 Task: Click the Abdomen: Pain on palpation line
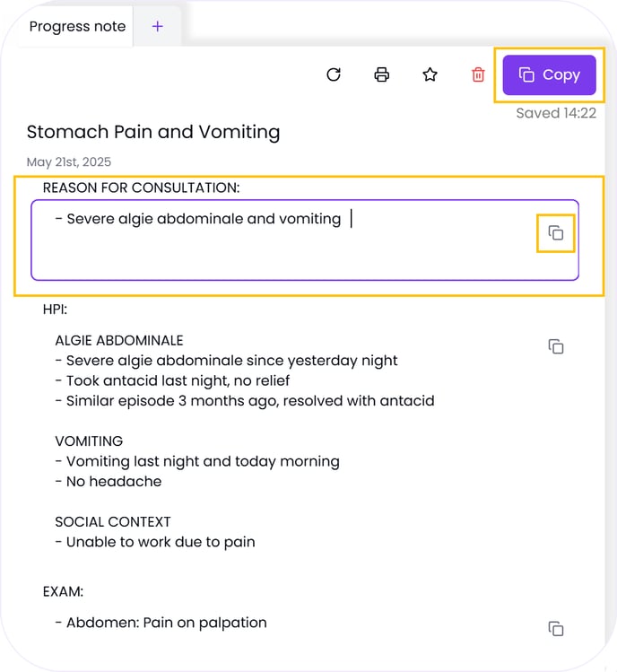166,623
